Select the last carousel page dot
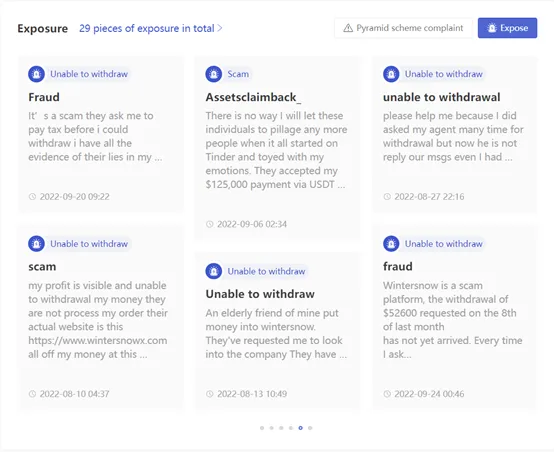 (310, 428)
